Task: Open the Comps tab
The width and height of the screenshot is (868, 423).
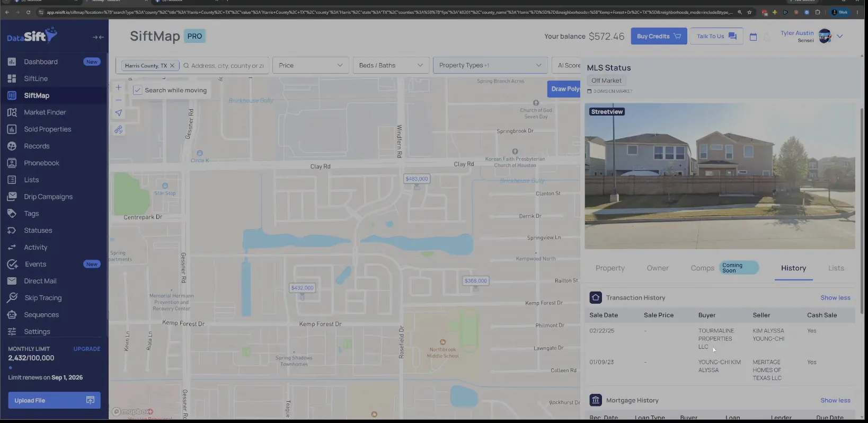Action: (703, 268)
